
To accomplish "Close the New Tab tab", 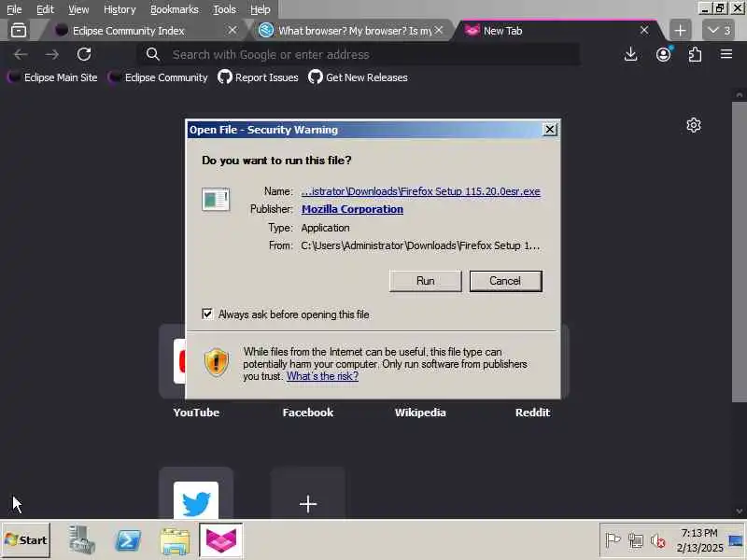I will point(644,30).
